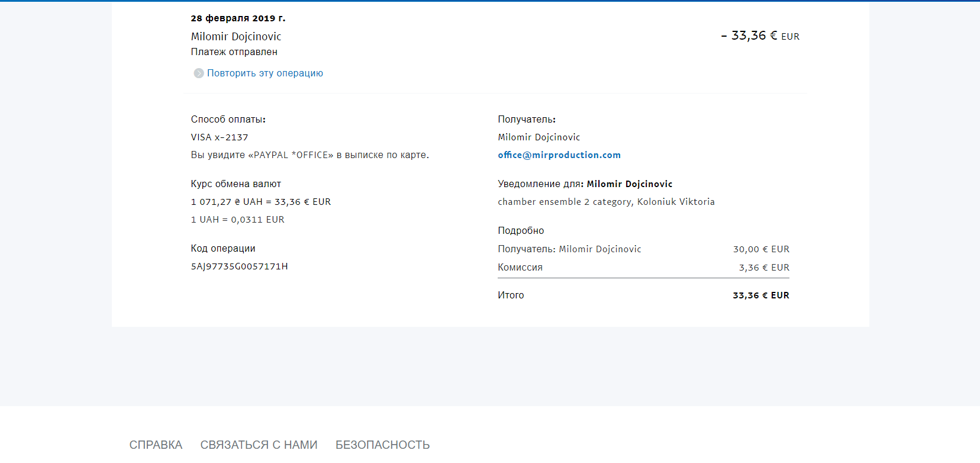This screenshot has width=980, height=463.
Task: Open the СПРАВКА footer link
Action: click(156, 445)
